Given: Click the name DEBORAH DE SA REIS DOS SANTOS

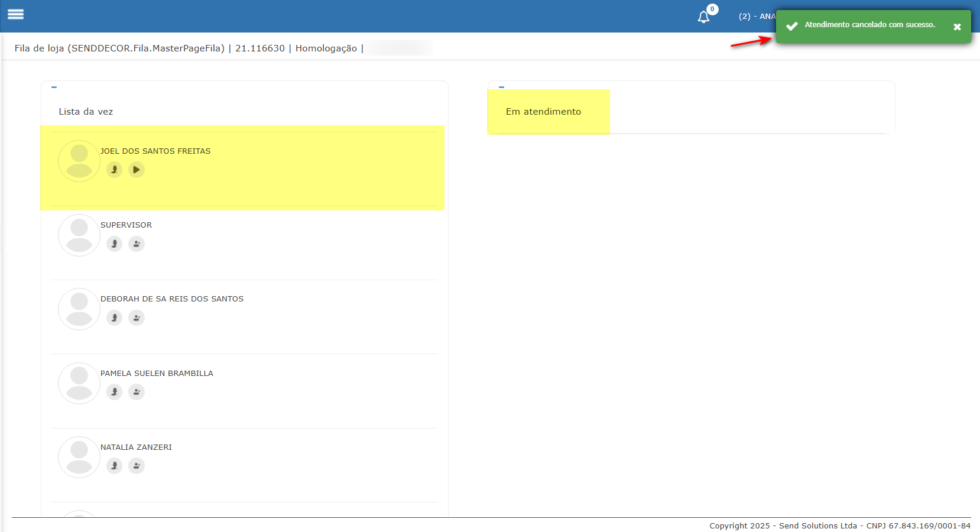Looking at the screenshot, I should pyautogui.click(x=172, y=299).
